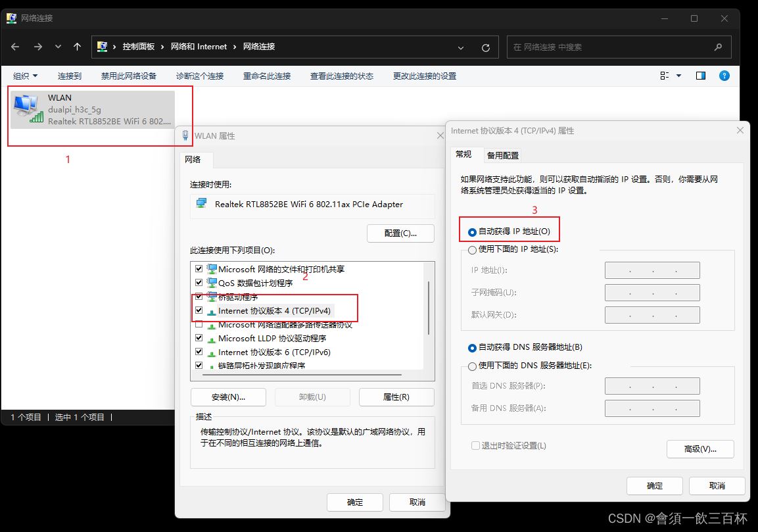Go back with the left arrow
The height and width of the screenshot is (532, 758).
[15, 47]
